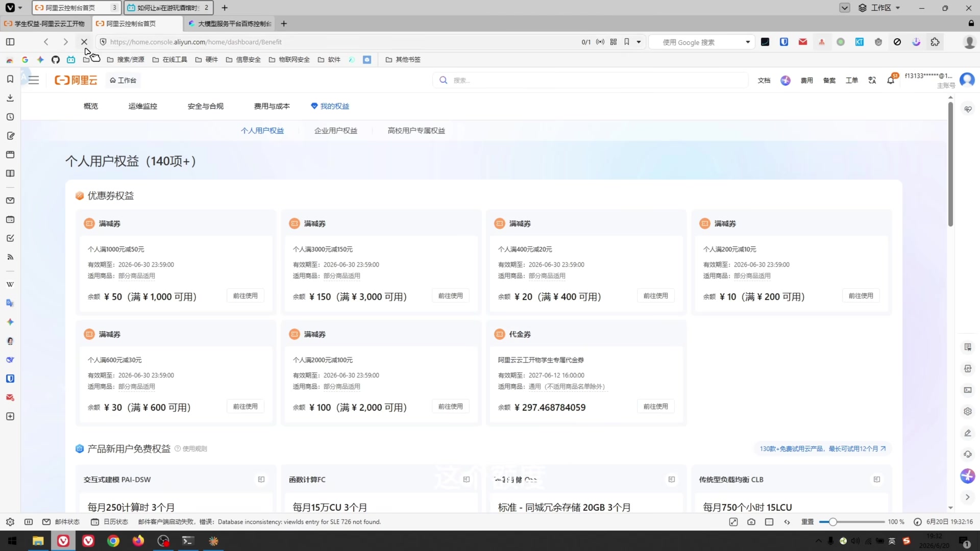Open the settings gear in Aliyun's right sidebar
Viewport: 980px width, 551px height.
(x=968, y=411)
